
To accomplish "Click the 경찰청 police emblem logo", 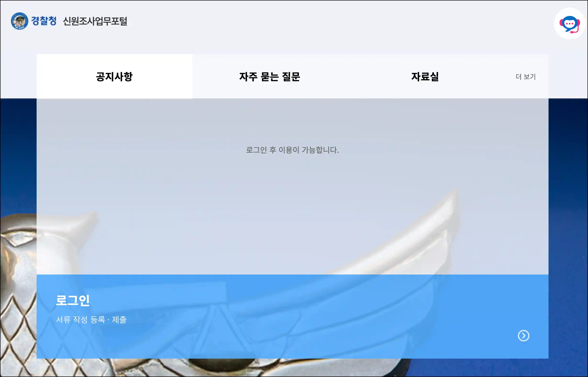I will point(19,21).
